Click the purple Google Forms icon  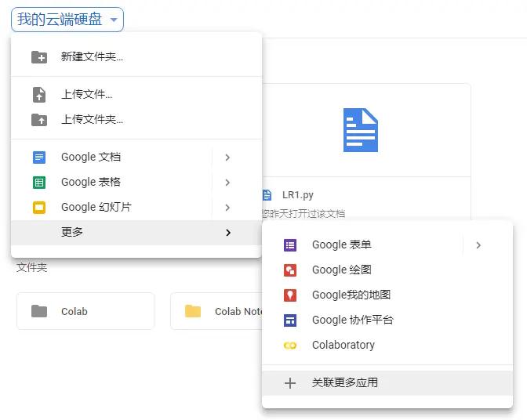click(290, 245)
